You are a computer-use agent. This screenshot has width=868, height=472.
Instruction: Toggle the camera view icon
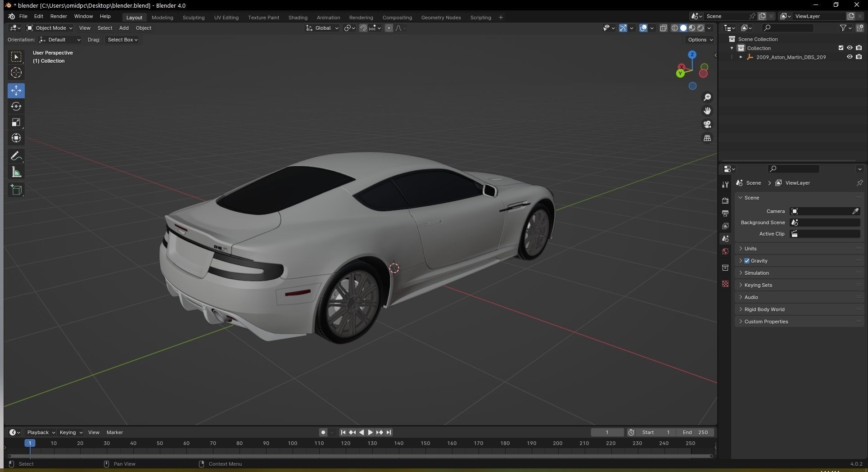(707, 124)
